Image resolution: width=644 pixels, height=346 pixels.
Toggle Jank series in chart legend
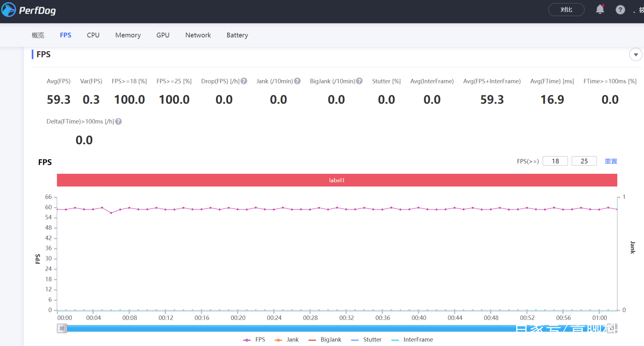pyautogui.click(x=287, y=340)
